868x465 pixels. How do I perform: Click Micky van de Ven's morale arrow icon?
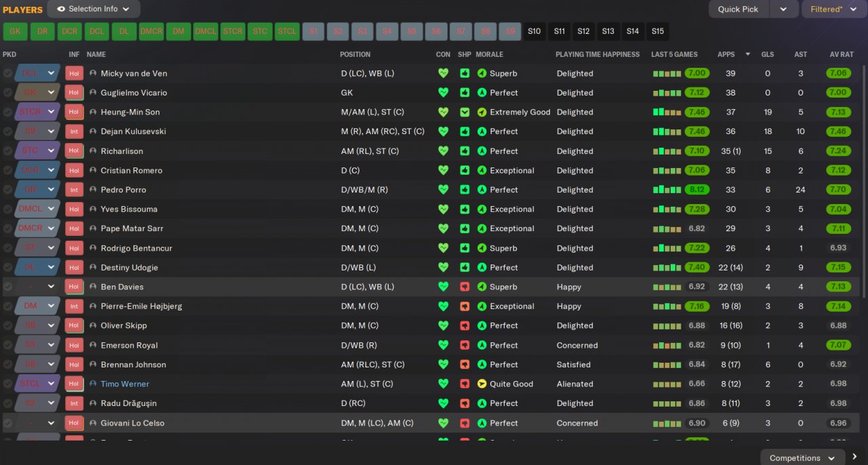tap(482, 73)
